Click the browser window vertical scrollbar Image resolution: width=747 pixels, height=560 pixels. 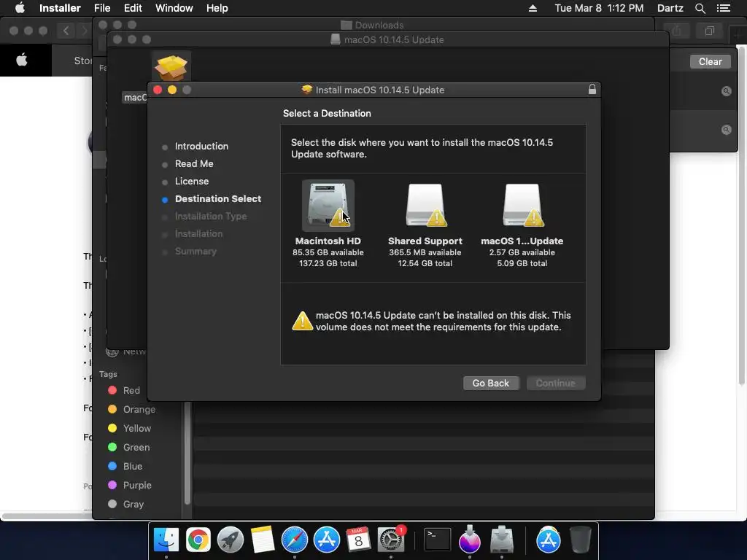point(741,214)
